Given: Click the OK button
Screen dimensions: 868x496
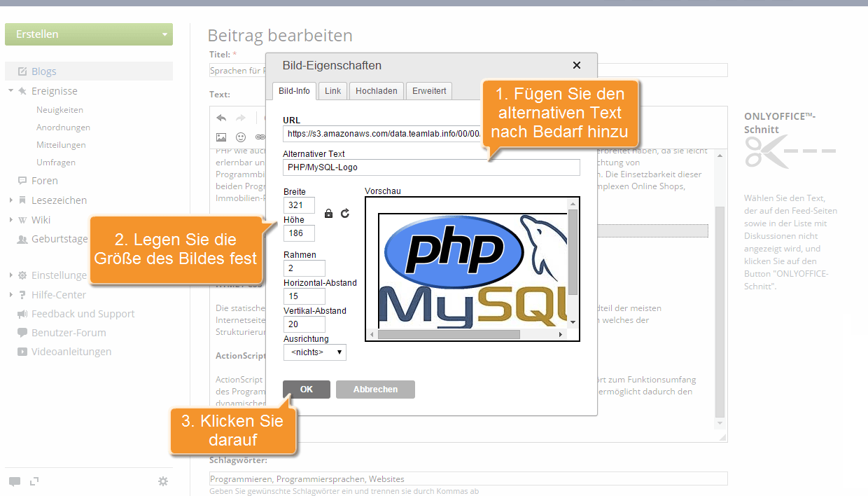Looking at the screenshot, I should pos(307,390).
